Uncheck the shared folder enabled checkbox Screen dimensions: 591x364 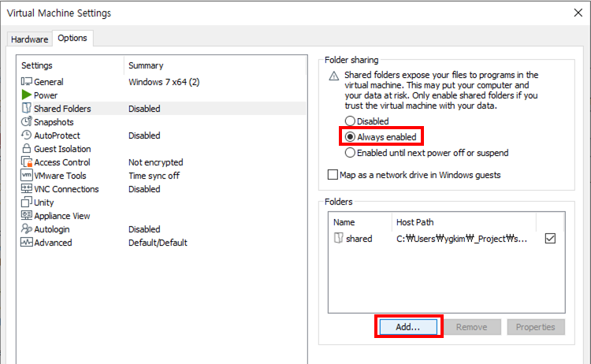550,238
